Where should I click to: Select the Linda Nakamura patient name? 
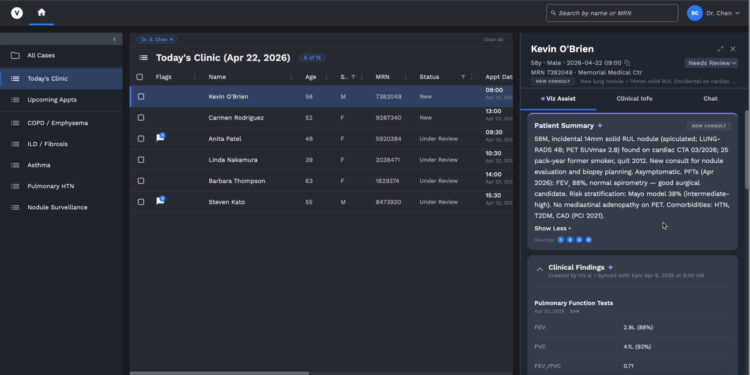[x=233, y=160]
